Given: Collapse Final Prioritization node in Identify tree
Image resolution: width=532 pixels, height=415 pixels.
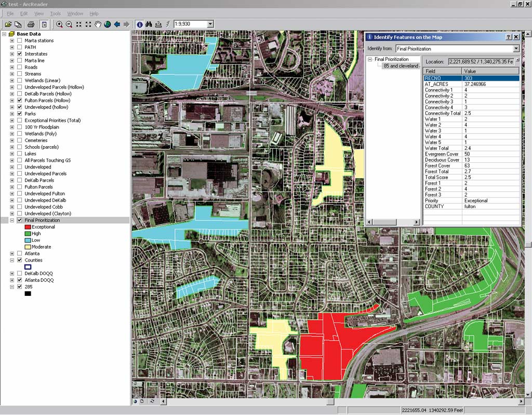Looking at the screenshot, I should [x=370, y=59].
